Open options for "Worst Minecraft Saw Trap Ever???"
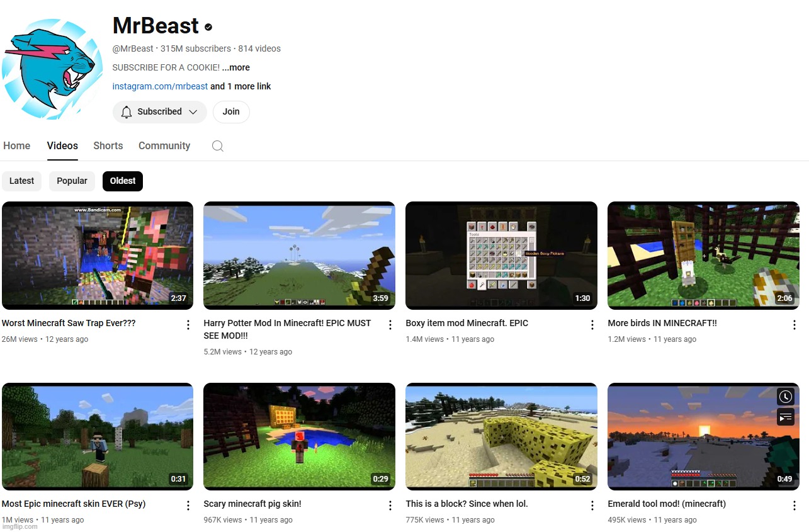 coord(188,324)
